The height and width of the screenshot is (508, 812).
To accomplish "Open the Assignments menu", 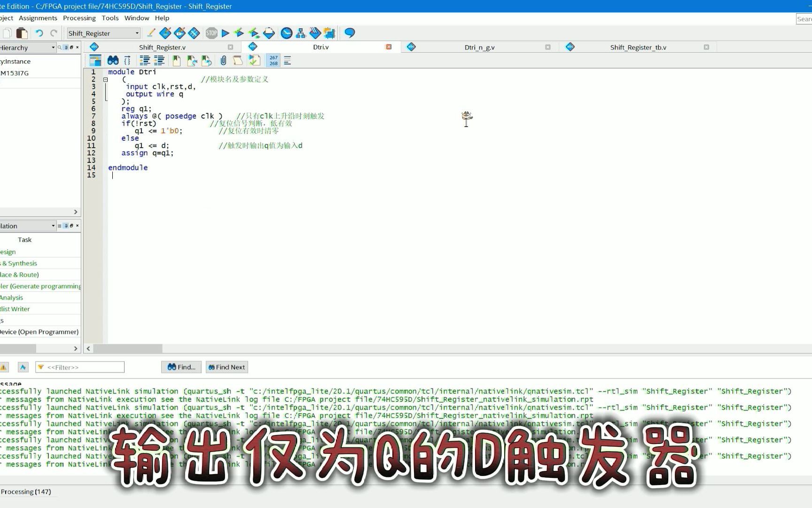I will click(38, 18).
